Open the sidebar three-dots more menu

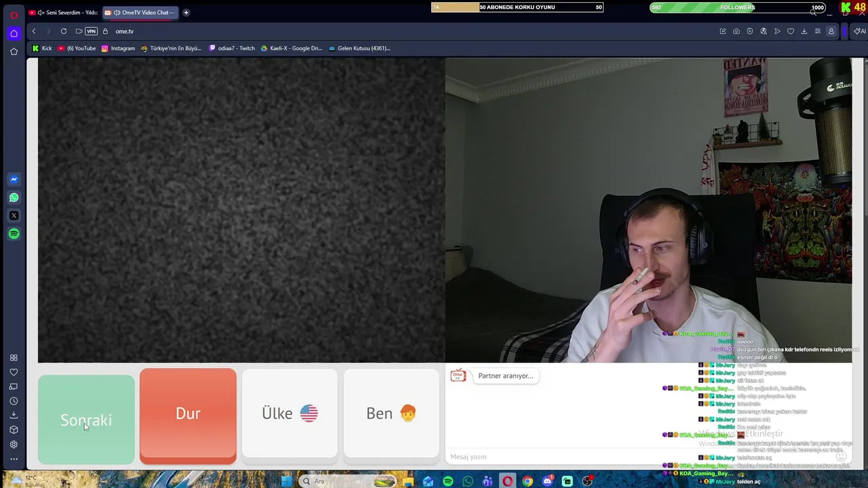coord(14,459)
